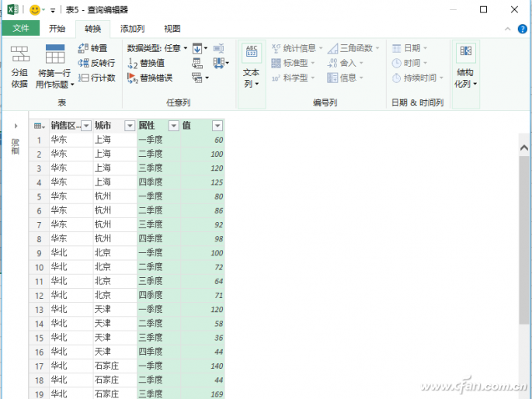Screen dimensions: 532x399
Task: Click cell 石家庄 in row 18
Action: (x=115, y=380)
